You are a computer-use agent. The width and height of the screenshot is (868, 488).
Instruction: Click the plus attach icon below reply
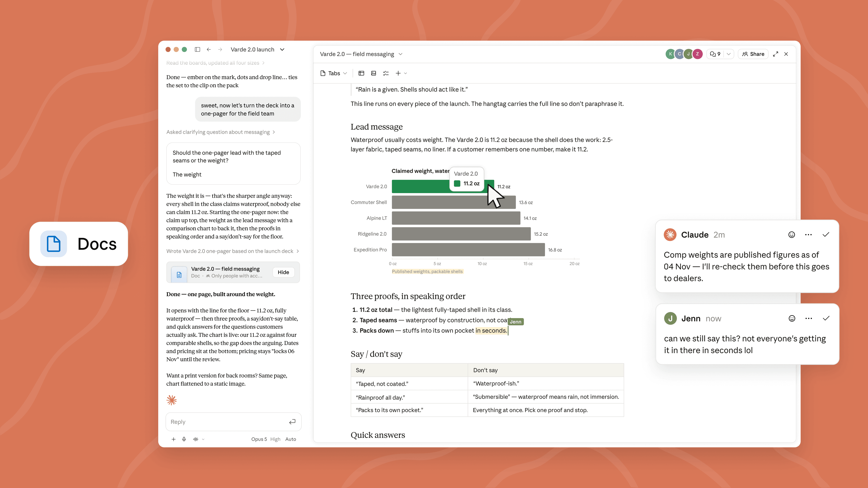[x=174, y=439]
